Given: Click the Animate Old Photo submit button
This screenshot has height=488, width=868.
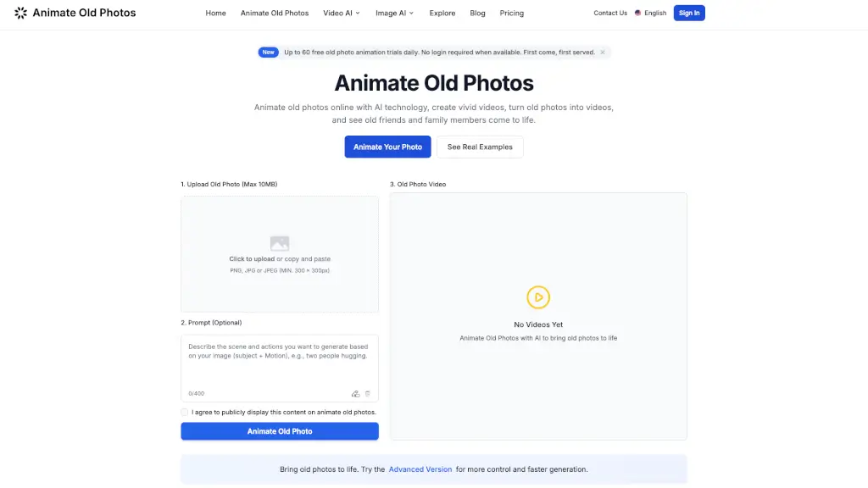Looking at the screenshot, I should tap(279, 430).
